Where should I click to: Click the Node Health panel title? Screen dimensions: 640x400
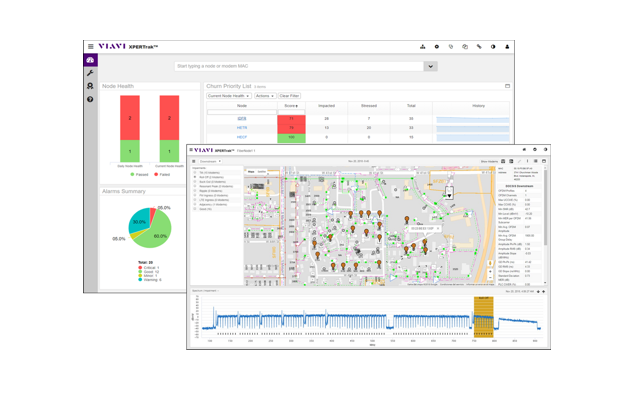118,86
